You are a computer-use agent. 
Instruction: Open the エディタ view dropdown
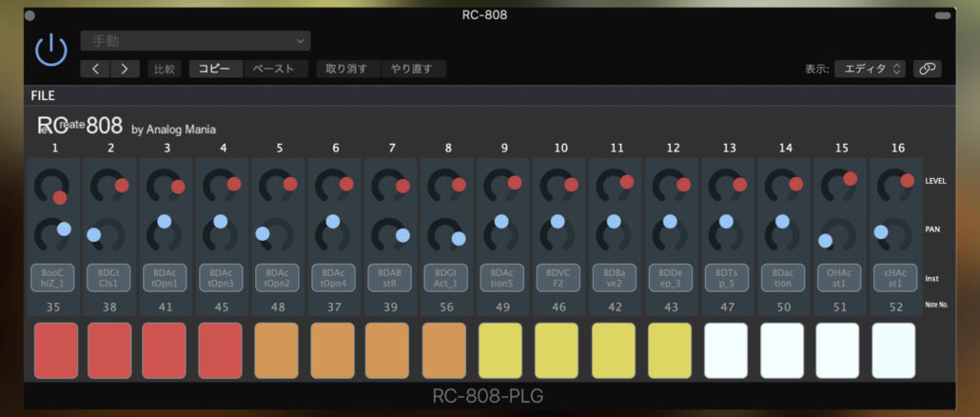(x=870, y=69)
